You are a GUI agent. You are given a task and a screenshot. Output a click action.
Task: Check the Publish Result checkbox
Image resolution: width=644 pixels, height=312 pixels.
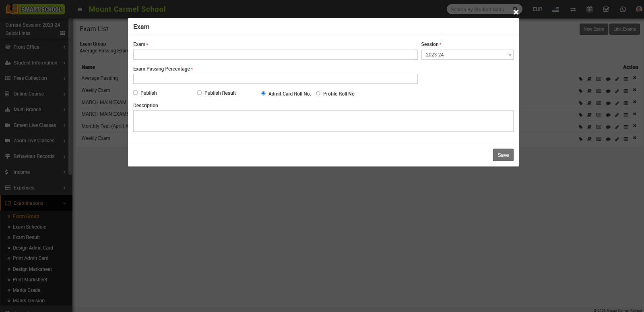click(x=199, y=93)
